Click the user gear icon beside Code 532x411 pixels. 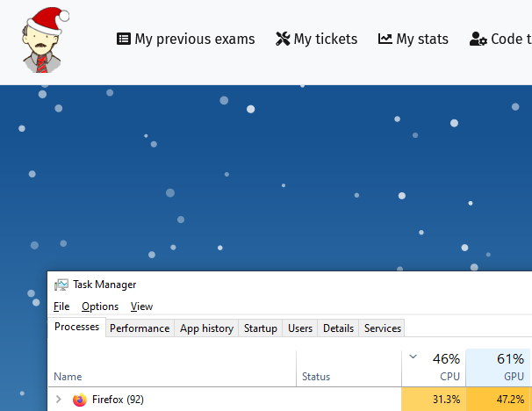pyautogui.click(x=478, y=39)
